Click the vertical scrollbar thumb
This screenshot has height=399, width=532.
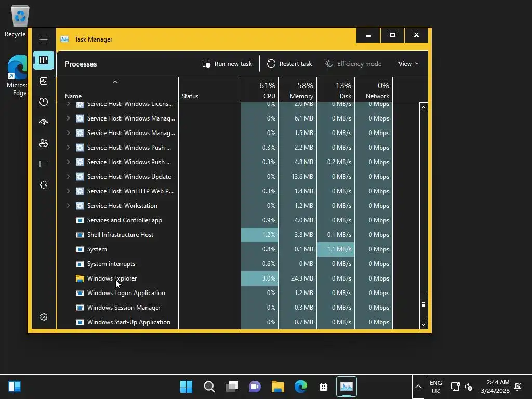(x=423, y=304)
